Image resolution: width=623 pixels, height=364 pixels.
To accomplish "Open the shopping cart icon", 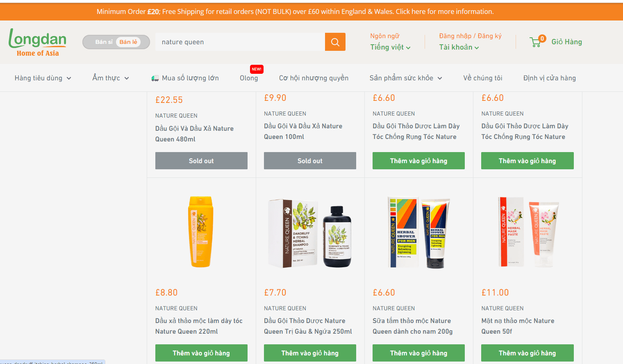I will click(x=536, y=42).
